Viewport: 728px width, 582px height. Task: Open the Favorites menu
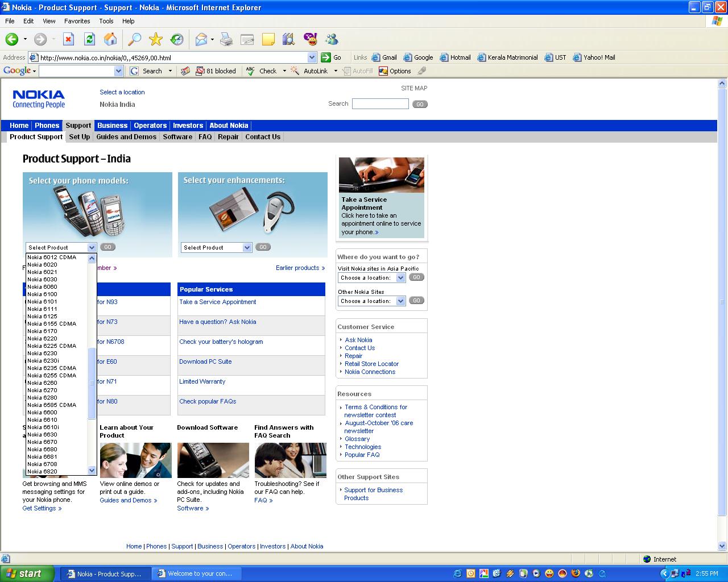(x=77, y=21)
